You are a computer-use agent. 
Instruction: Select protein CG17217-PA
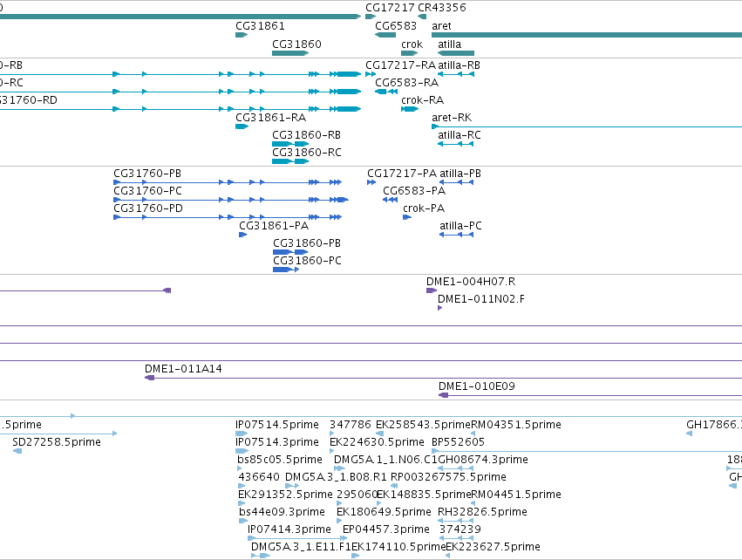tap(402, 174)
